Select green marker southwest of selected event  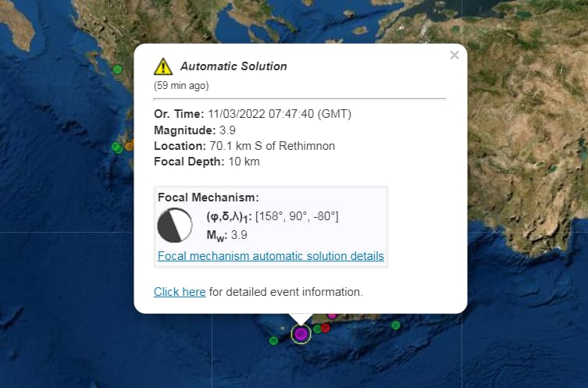273,340
